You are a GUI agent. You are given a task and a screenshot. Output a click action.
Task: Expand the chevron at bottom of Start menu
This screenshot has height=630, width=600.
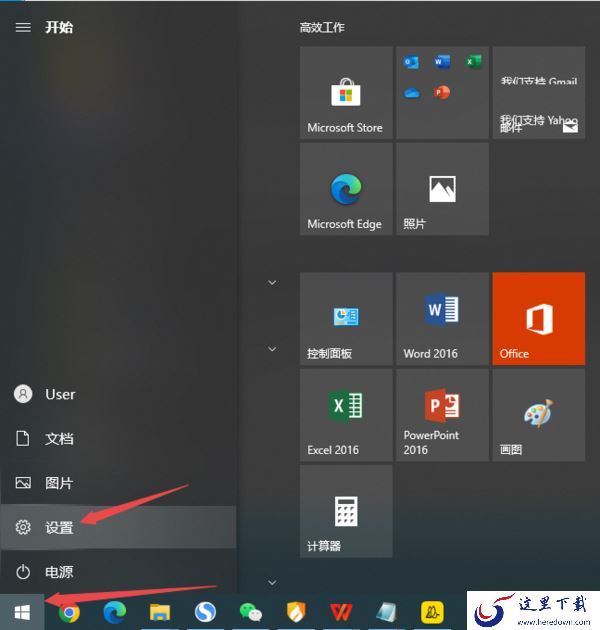tap(272, 582)
